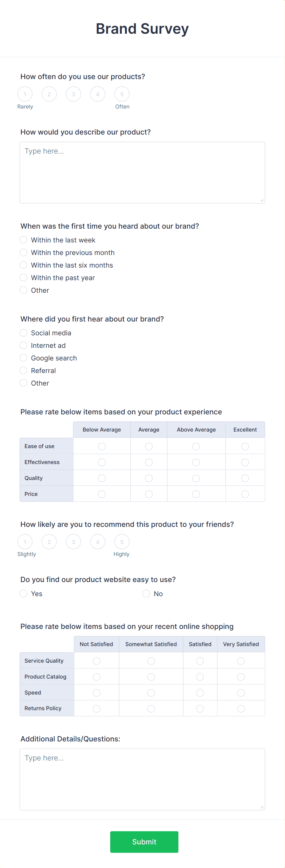Select recommendation rating 5 labeled Highly
The image size is (285, 868).
pyautogui.click(x=122, y=542)
